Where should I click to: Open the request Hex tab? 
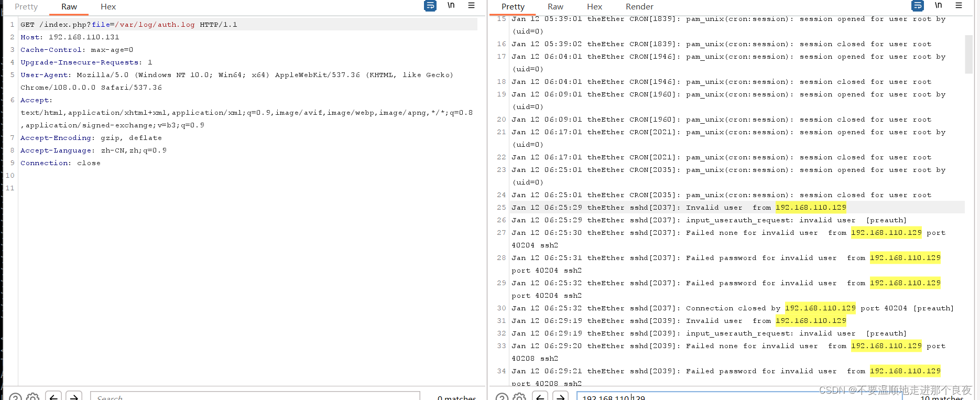[108, 7]
